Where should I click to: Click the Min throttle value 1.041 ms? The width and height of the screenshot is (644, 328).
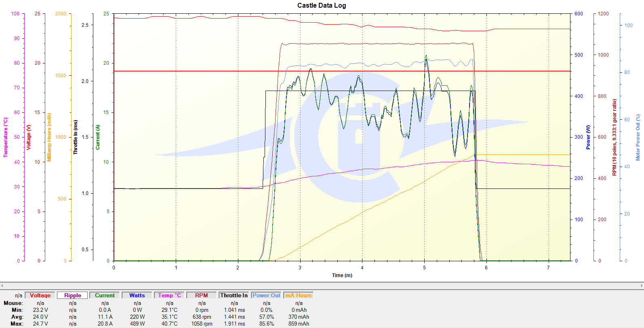(234, 310)
